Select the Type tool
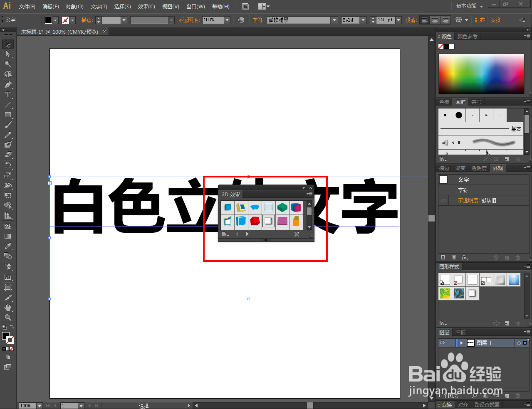The image size is (532, 409). coord(8,95)
